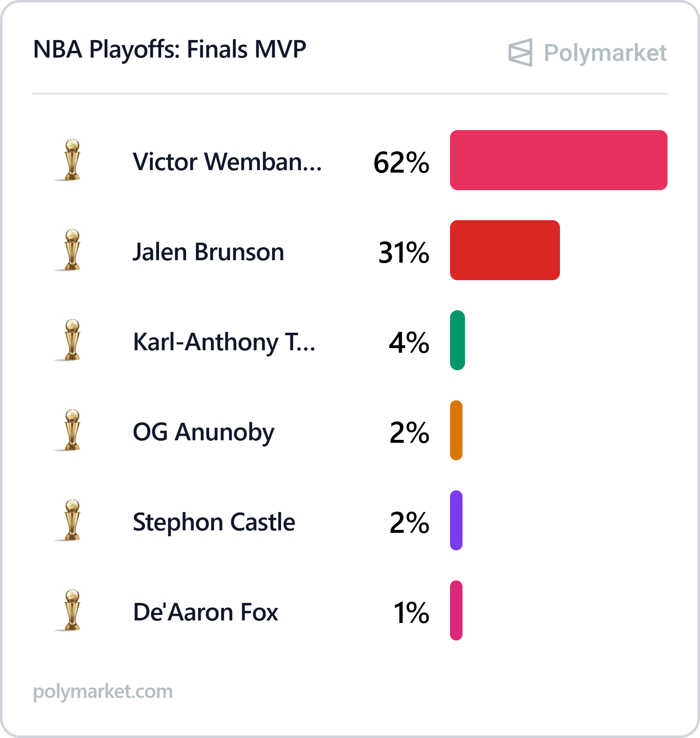
Task: Click the red 31% probability bar
Action: [x=505, y=250]
